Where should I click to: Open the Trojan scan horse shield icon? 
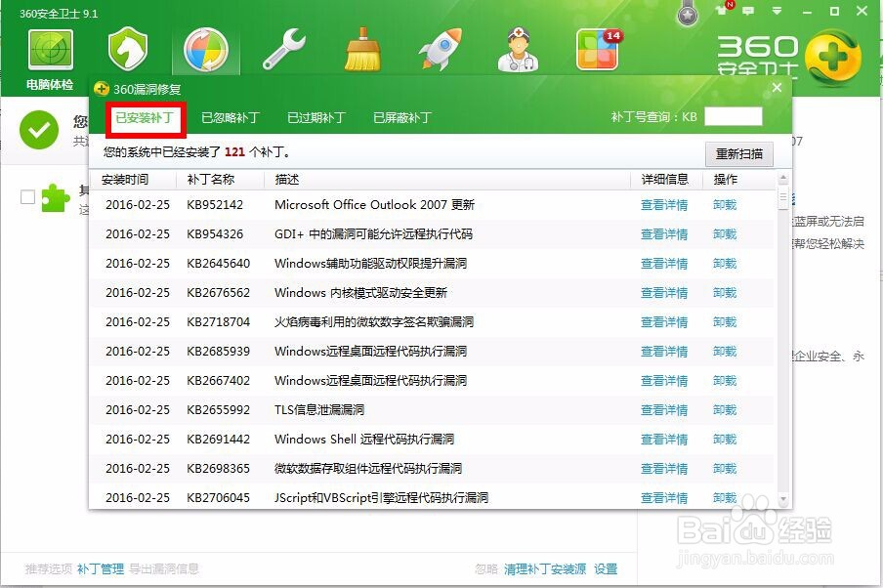coord(128,49)
